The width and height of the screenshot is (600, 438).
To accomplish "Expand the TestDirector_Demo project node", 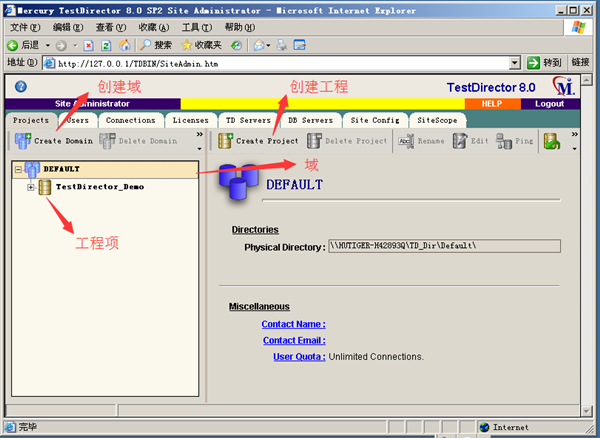I will point(31,187).
